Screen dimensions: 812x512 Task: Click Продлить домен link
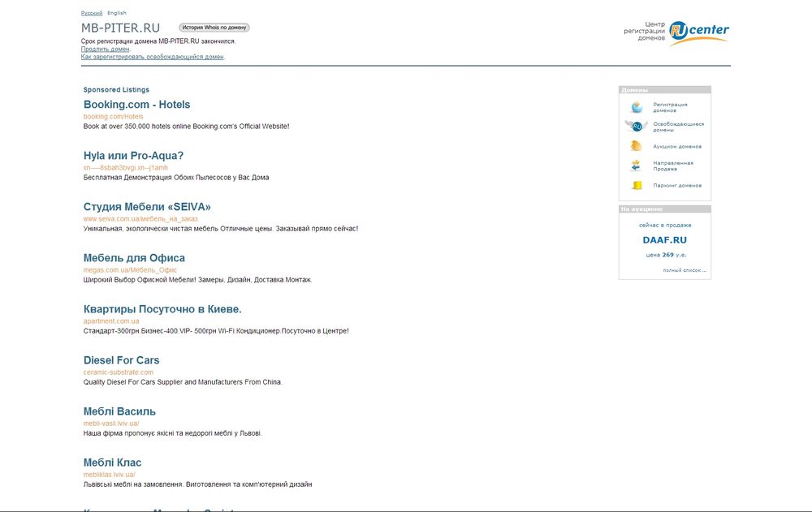105,49
